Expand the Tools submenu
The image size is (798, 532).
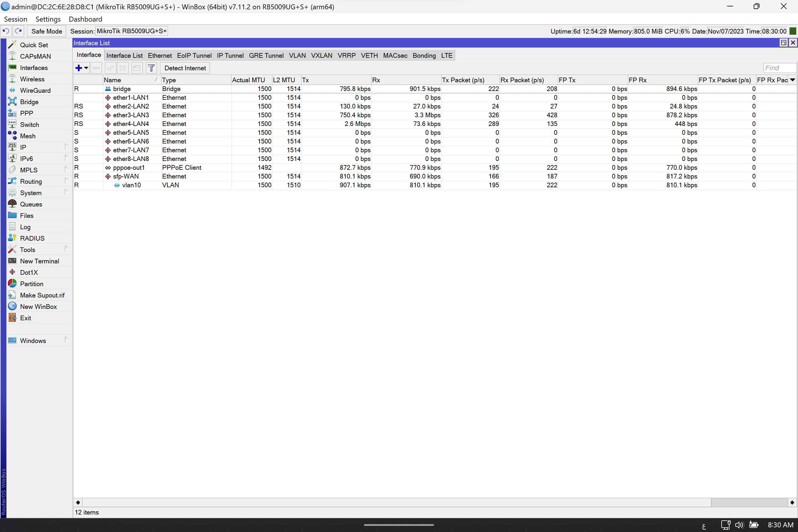66,249
